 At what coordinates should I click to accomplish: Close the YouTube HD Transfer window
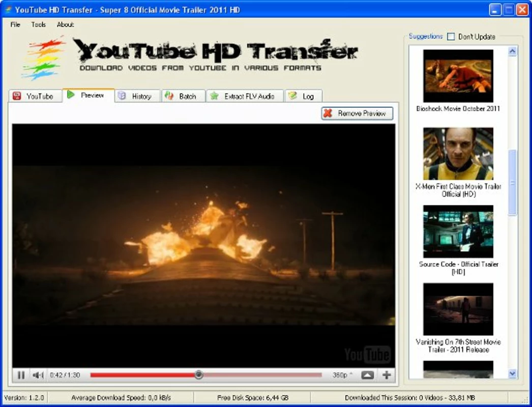coord(522,10)
